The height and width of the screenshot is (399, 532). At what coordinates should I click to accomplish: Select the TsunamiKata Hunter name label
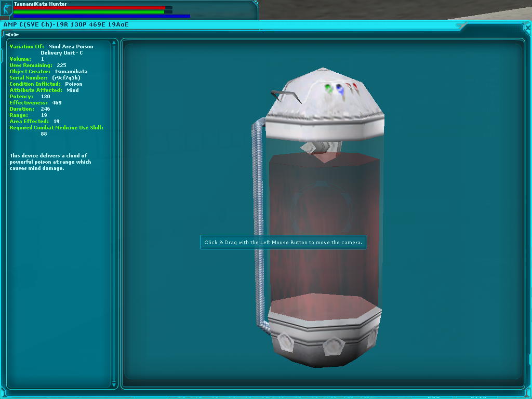41,4
